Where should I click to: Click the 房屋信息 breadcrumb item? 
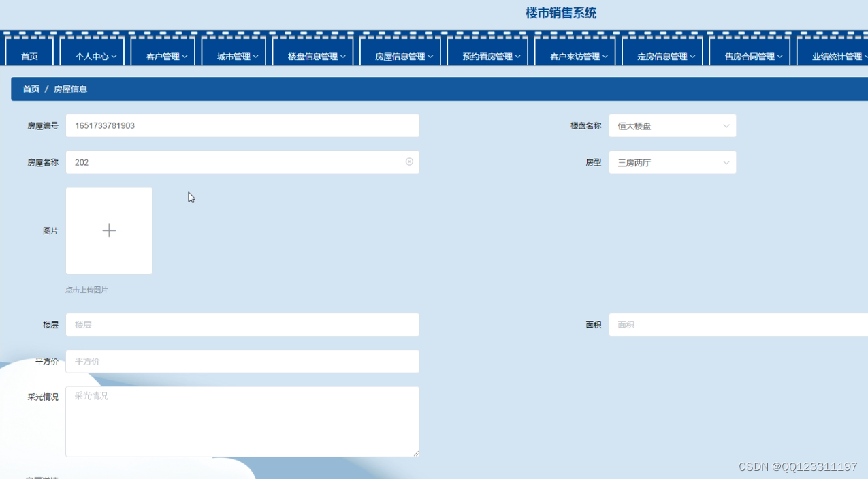(x=71, y=89)
